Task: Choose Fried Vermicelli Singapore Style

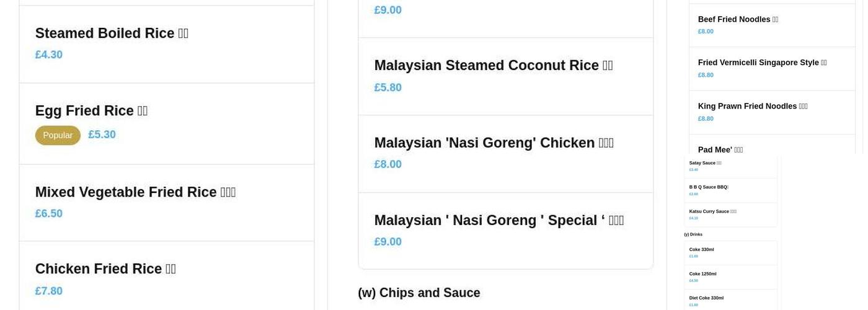Action: tap(762, 63)
